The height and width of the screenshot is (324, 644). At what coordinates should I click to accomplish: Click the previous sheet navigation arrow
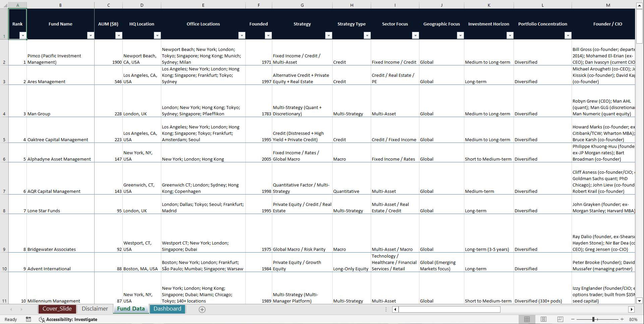pos(11,309)
